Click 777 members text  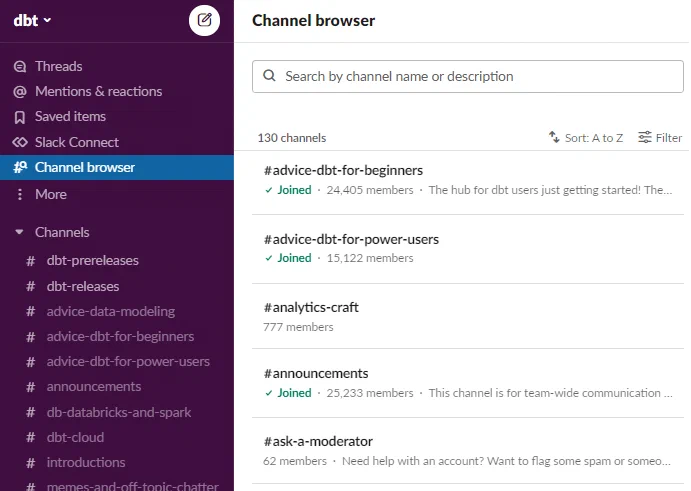(298, 327)
